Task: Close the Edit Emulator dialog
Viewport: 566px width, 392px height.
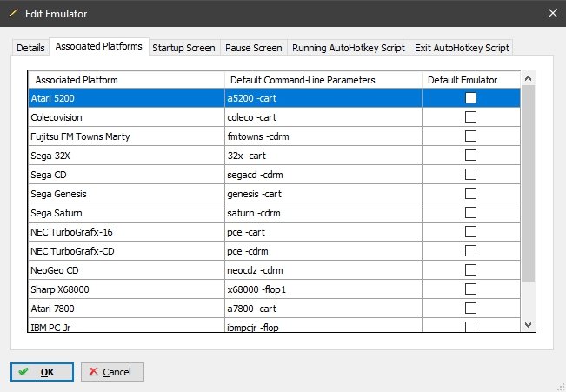Action: pos(553,13)
